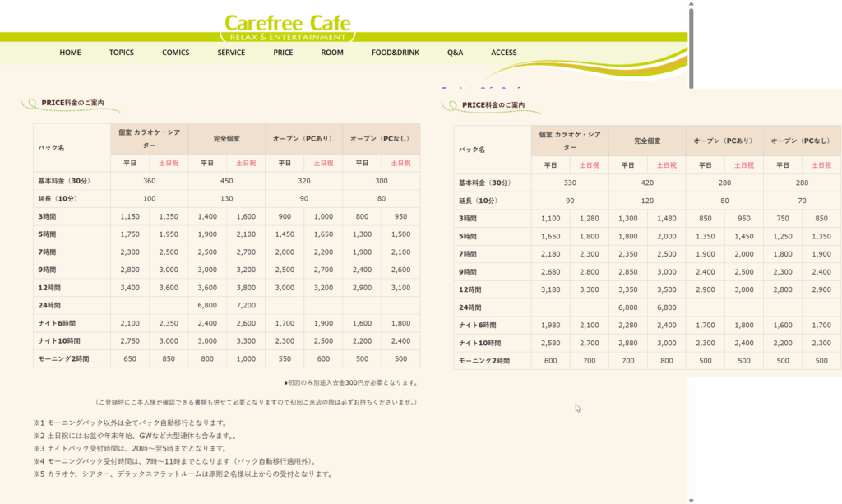Go to the TOPICS page
842x504 pixels.
pyautogui.click(x=122, y=53)
